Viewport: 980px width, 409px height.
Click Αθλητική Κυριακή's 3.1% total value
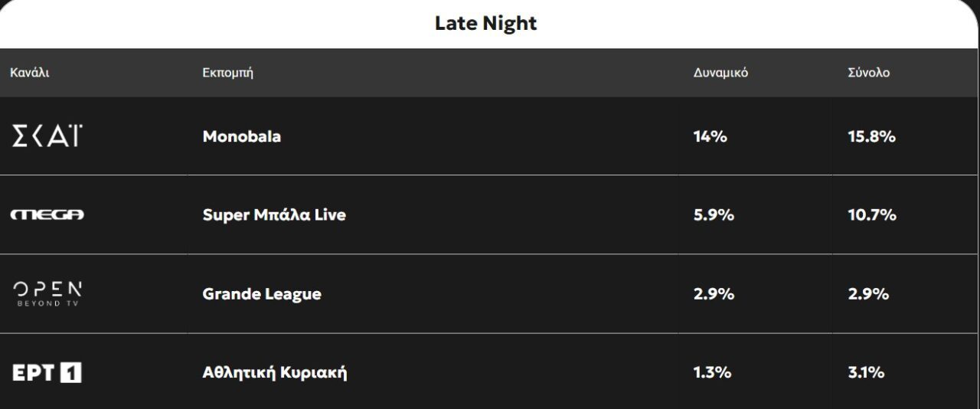point(866,373)
